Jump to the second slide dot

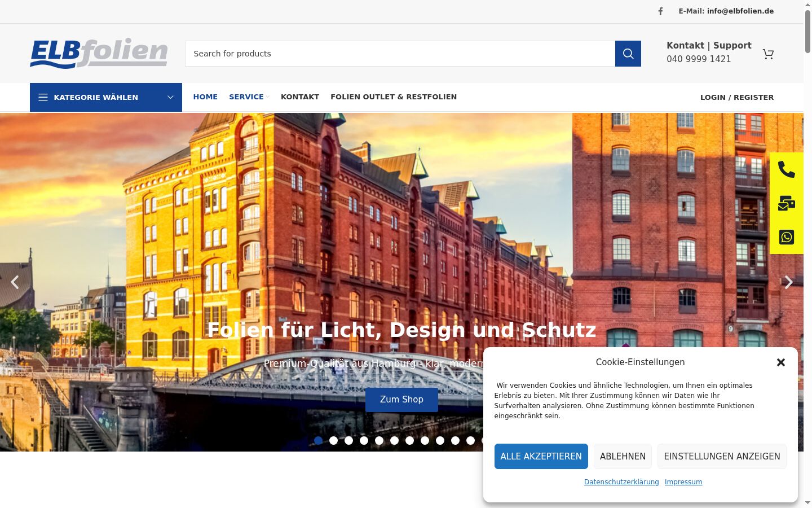tap(334, 440)
